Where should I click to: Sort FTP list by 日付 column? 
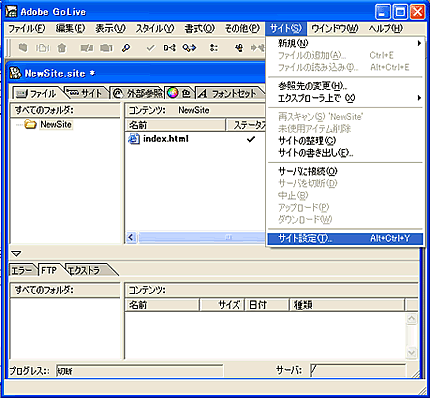267,305
